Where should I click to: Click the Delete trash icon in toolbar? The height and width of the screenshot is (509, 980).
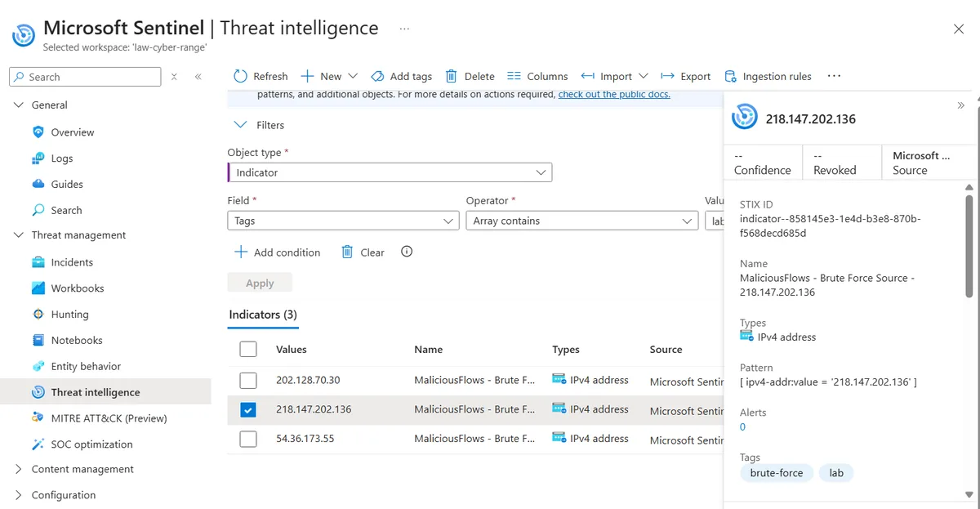451,76
